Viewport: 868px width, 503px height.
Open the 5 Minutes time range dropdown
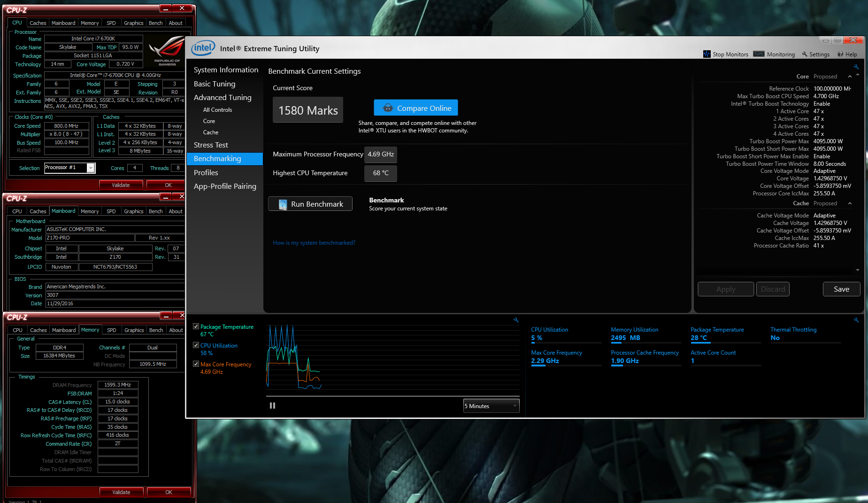[x=491, y=406]
